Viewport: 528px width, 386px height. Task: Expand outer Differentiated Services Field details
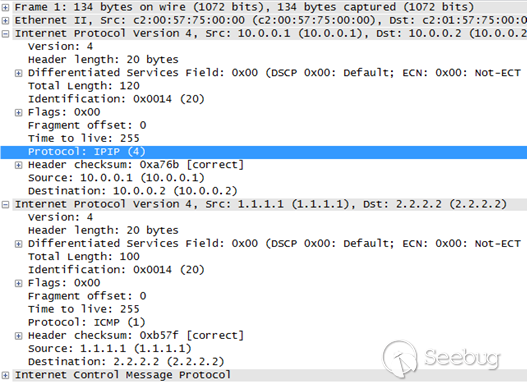click(19, 73)
